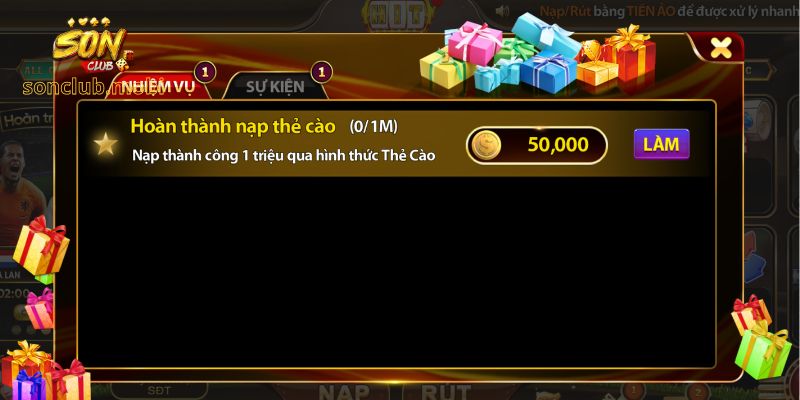800x400 pixels.
Task: Click the gold coin reward icon
Action: 486,145
